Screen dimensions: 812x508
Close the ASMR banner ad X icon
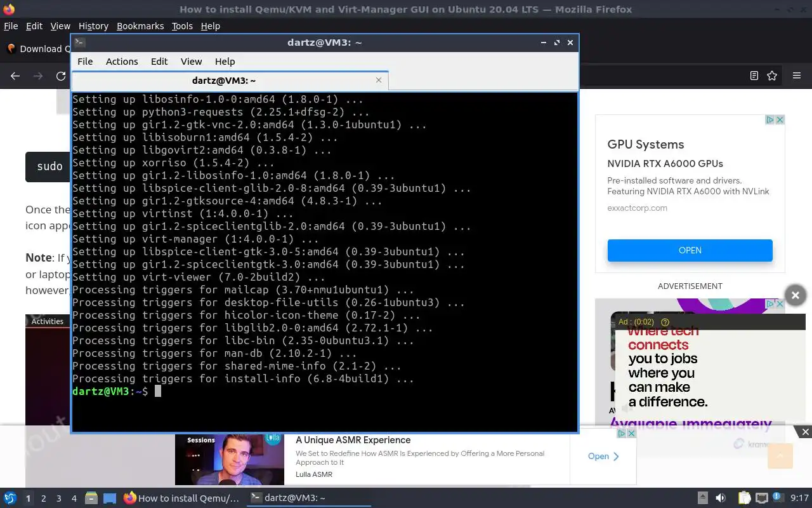[631, 433]
